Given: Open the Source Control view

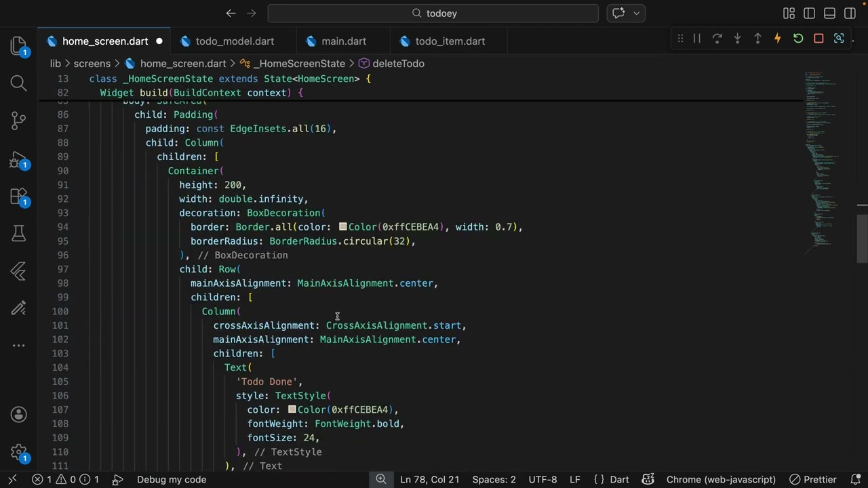Looking at the screenshot, I should pyautogui.click(x=18, y=121).
